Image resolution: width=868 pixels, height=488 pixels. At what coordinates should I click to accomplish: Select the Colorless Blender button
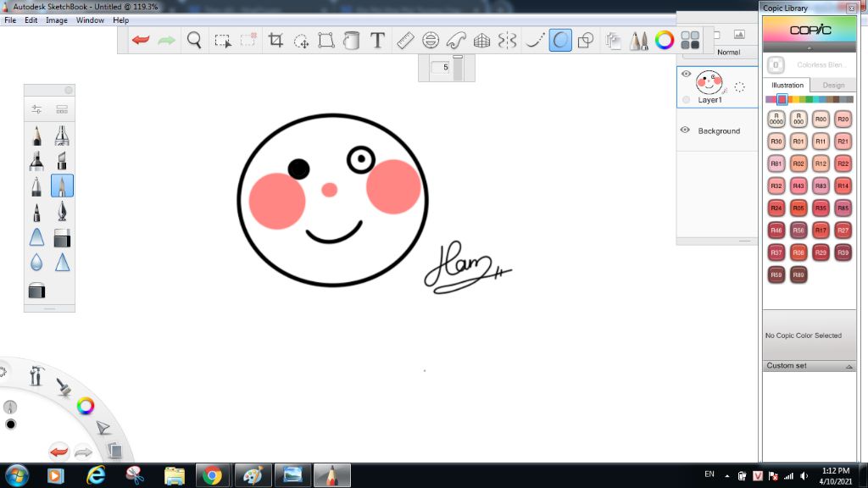point(776,64)
